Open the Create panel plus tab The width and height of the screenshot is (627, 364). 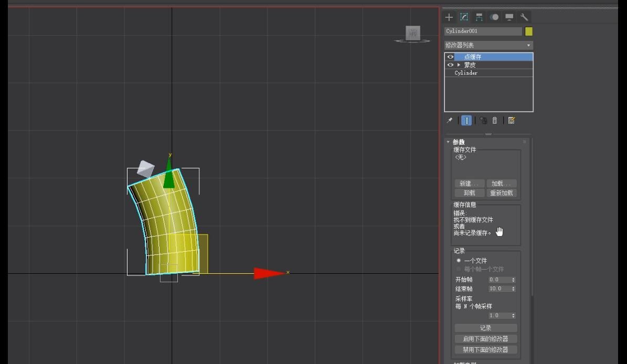tap(449, 17)
